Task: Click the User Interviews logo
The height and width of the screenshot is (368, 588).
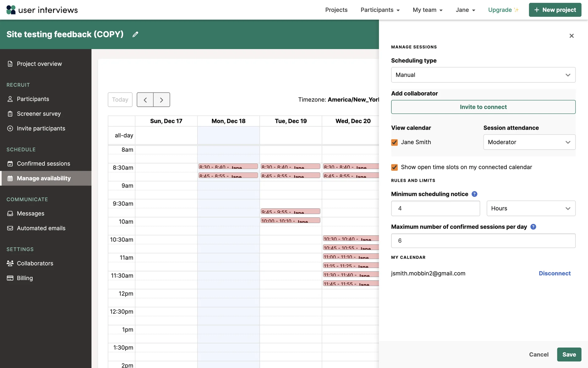Action: pyautogui.click(x=42, y=10)
